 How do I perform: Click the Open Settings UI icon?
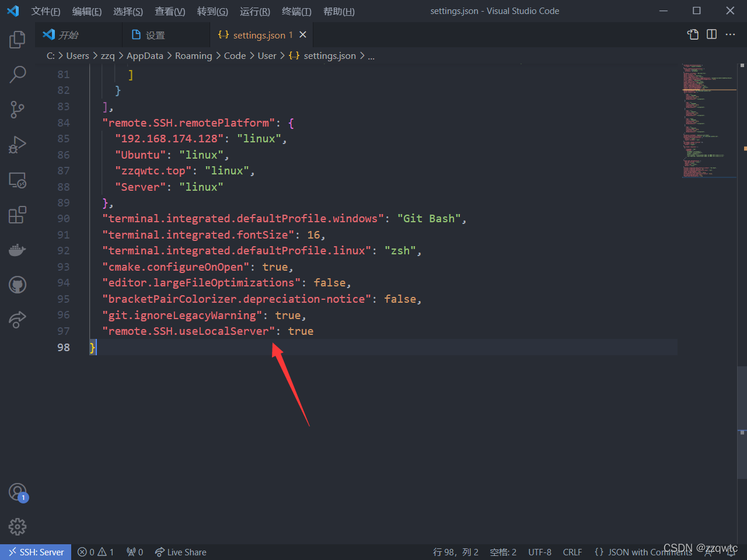click(693, 34)
